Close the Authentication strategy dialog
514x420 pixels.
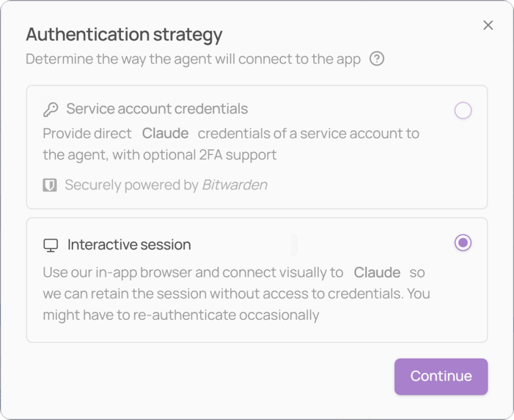coord(488,25)
